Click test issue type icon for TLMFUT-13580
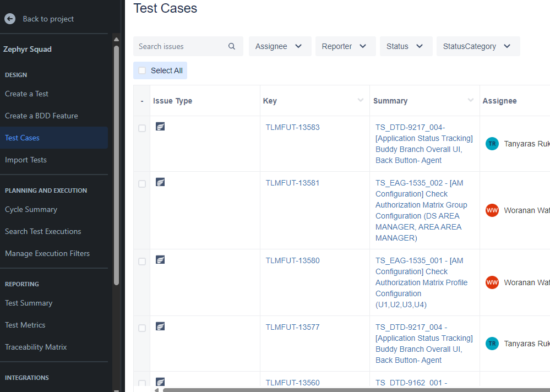550x392 pixels. (x=160, y=260)
